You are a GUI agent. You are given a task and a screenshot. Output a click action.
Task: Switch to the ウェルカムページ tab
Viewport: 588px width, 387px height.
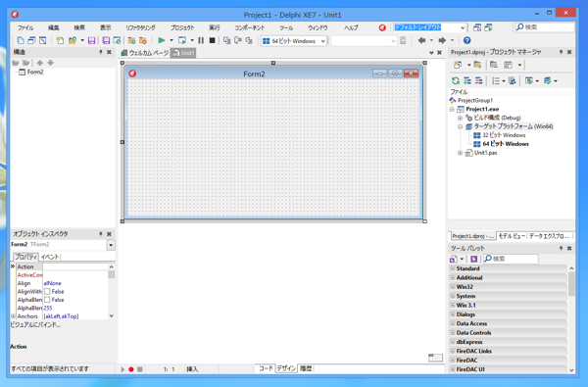(x=145, y=53)
